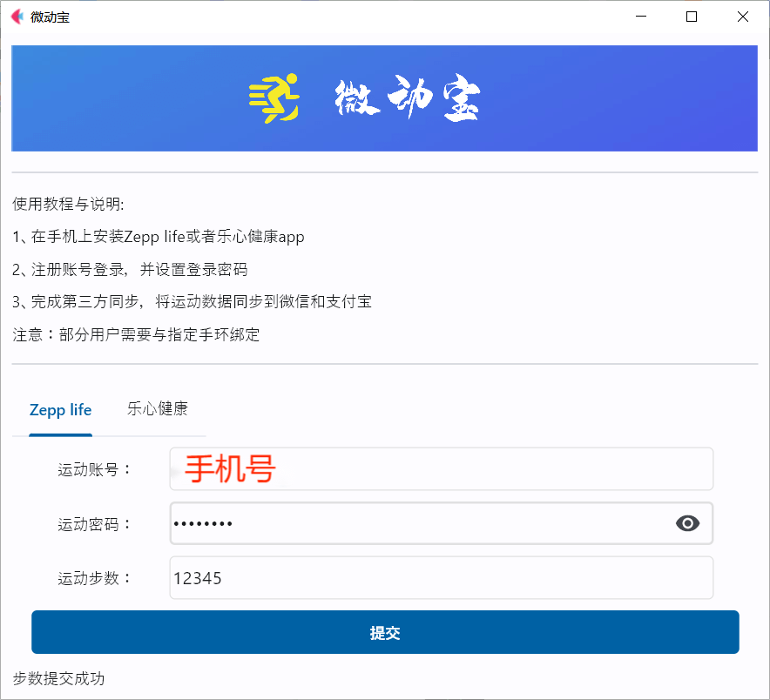Open the 乐心健康 tab
Viewport: 770px width, 700px height.
pyautogui.click(x=158, y=408)
